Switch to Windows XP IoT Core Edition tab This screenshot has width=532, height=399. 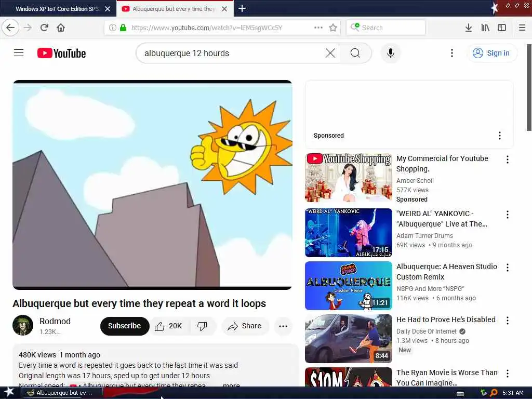[x=57, y=9]
